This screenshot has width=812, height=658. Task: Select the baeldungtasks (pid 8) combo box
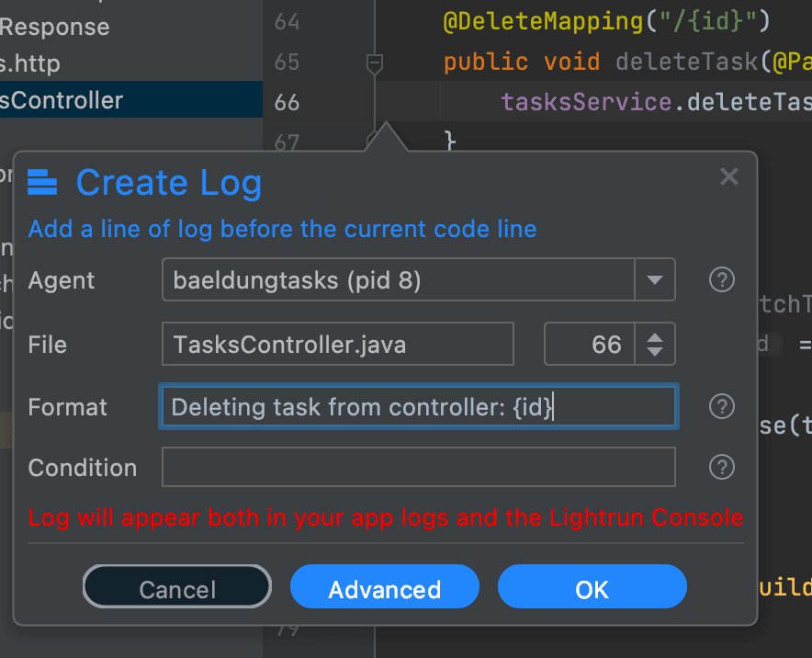(x=397, y=280)
